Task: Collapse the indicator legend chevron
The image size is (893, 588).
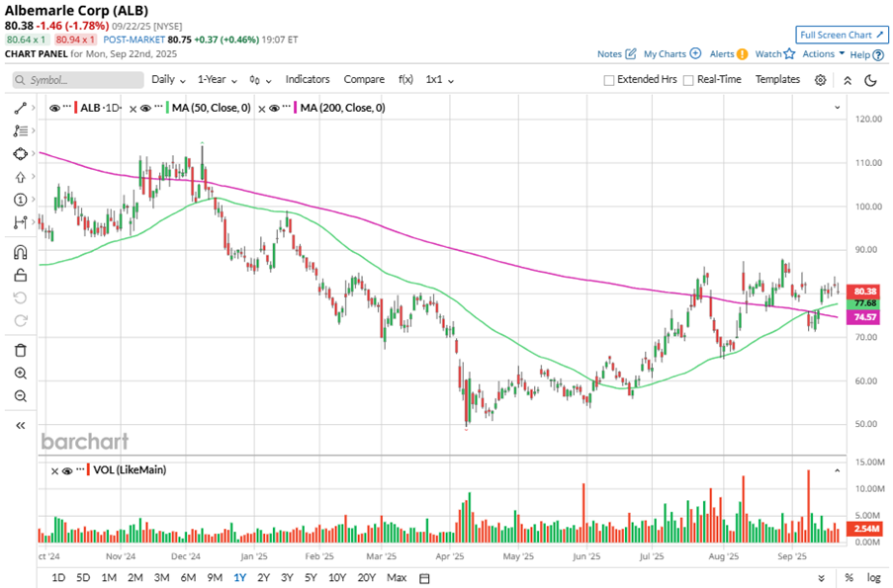Action: coord(838,108)
